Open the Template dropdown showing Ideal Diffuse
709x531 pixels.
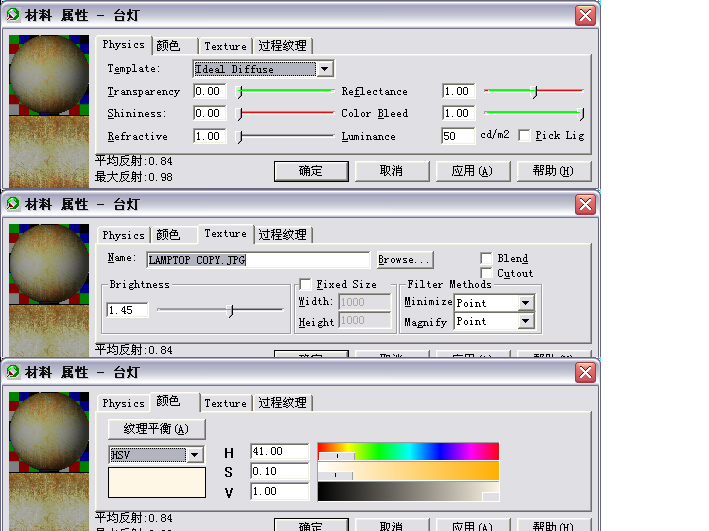pos(324,69)
